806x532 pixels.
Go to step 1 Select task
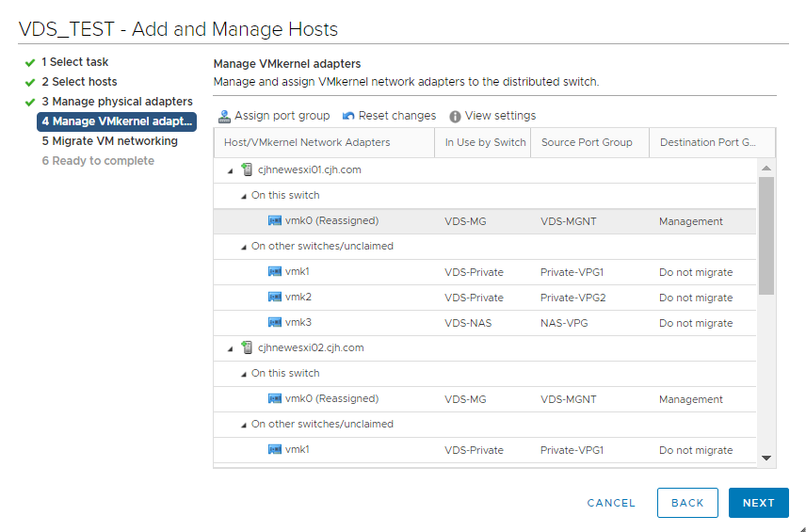(75, 62)
